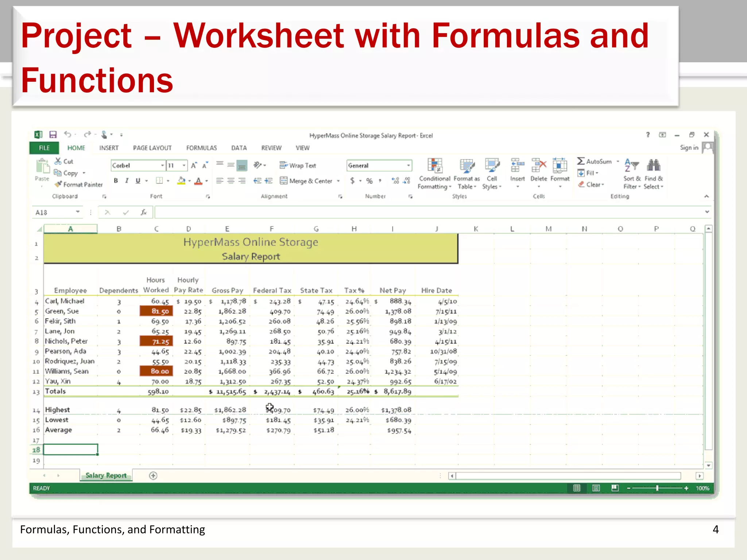Copy the selected cells
The width and height of the screenshot is (747, 560).
tap(66, 173)
